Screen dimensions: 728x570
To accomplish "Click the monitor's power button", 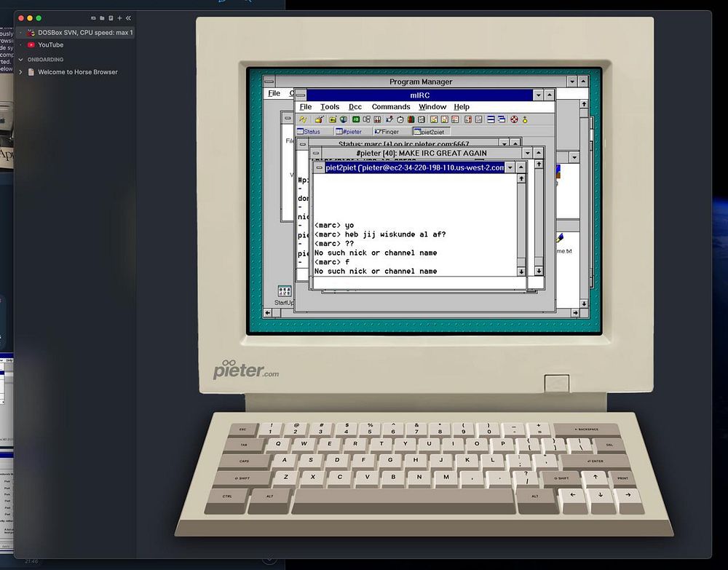I will pos(557,384).
